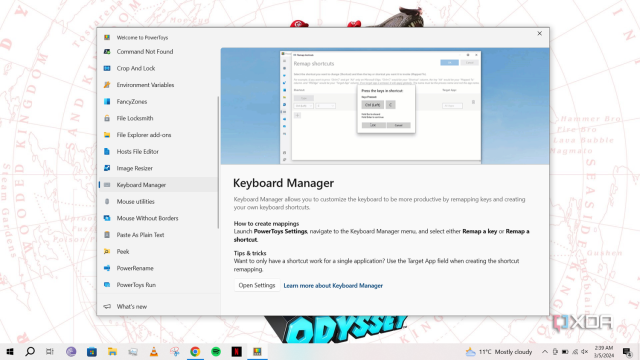Launch VLC media player from taskbar
Screen dimensions: 640x360
[x=154, y=351]
